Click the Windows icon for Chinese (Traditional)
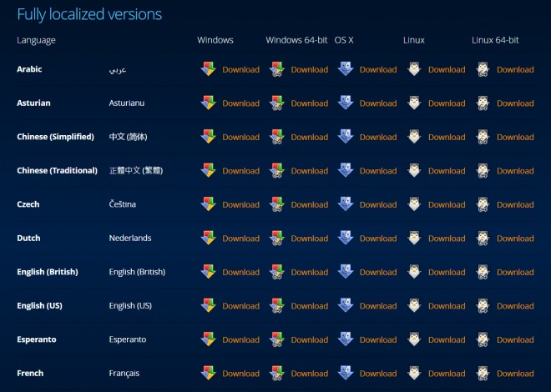 [208, 170]
